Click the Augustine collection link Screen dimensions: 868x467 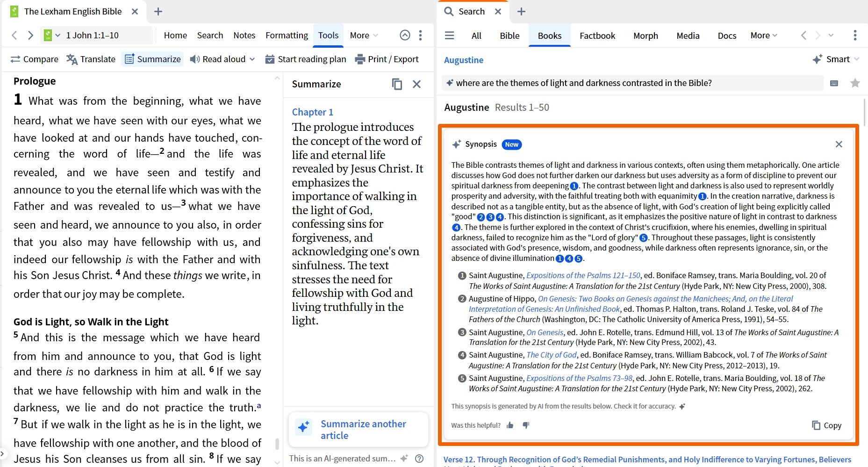point(464,60)
